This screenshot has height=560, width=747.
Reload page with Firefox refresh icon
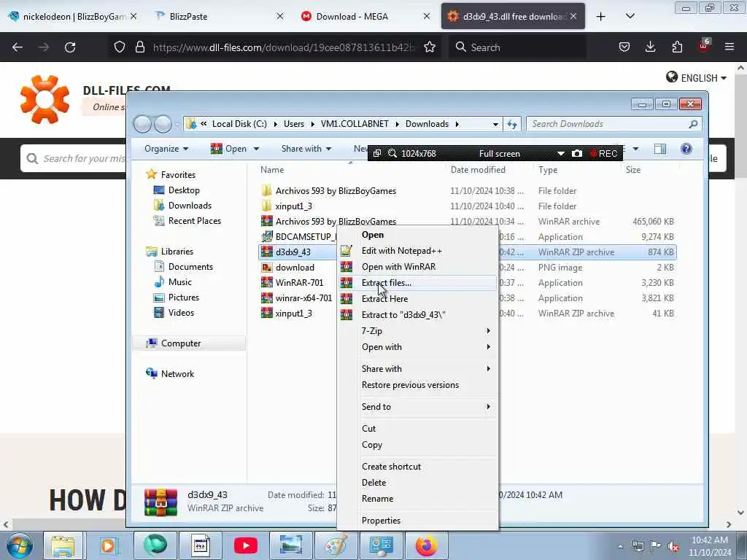point(70,47)
